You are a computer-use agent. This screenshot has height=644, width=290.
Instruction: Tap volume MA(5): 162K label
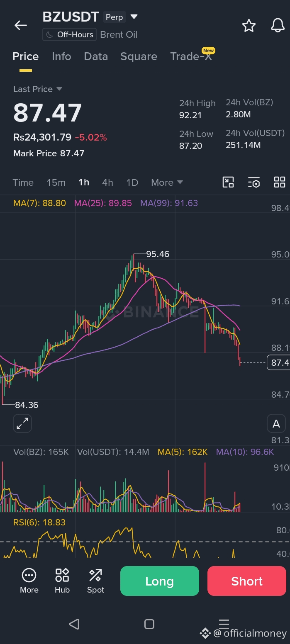pyautogui.click(x=183, y=452)
